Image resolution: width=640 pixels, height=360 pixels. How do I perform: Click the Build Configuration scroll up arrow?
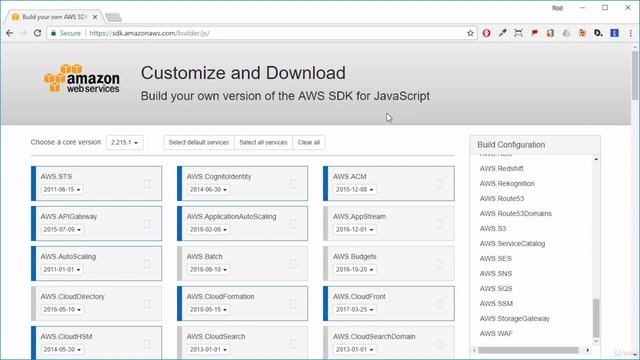click(x=596, y=159)
